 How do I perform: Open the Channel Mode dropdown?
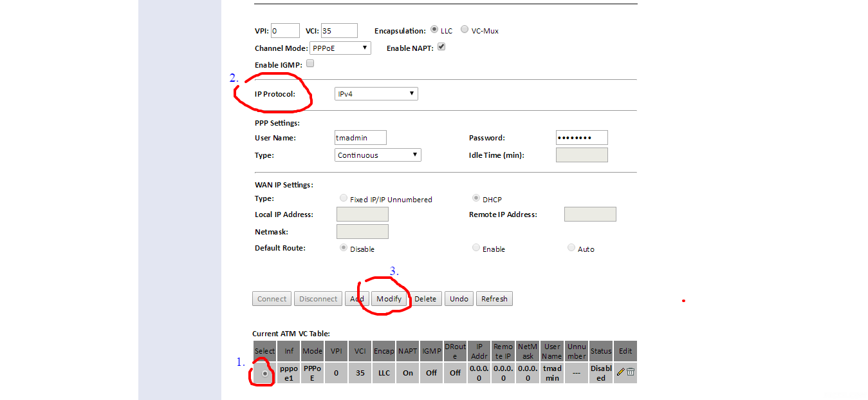340,48
